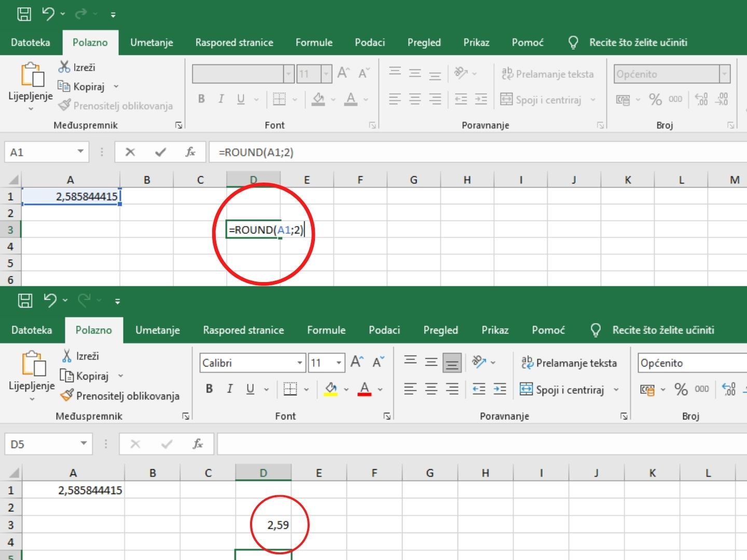Click the Save icon in lower Excel window

tap(25, 300)
